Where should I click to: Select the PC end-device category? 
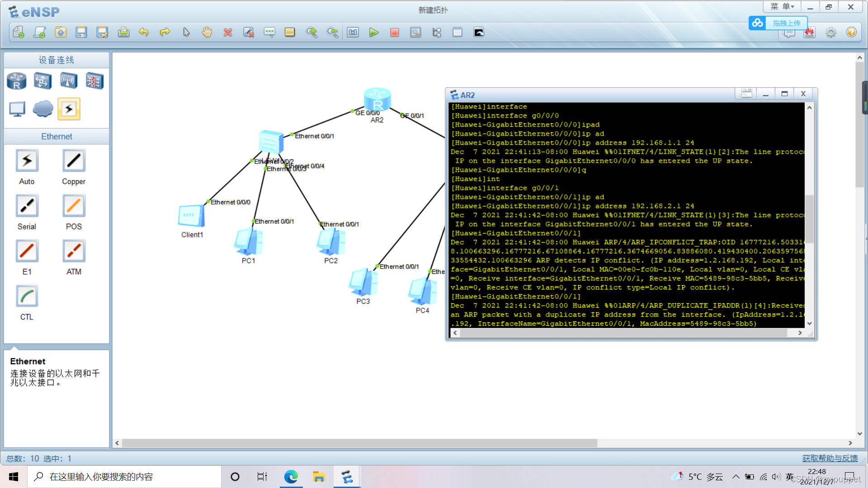coord(17,109)
